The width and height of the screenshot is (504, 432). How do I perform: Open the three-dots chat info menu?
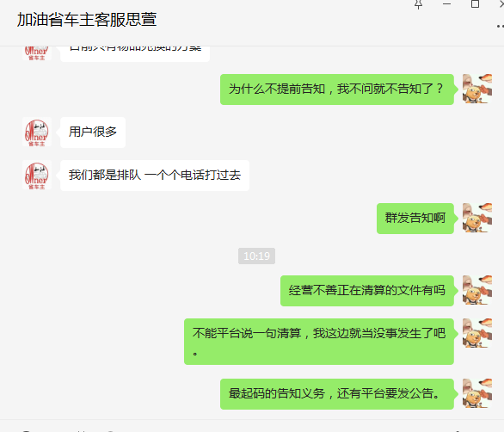click(501, 26)
